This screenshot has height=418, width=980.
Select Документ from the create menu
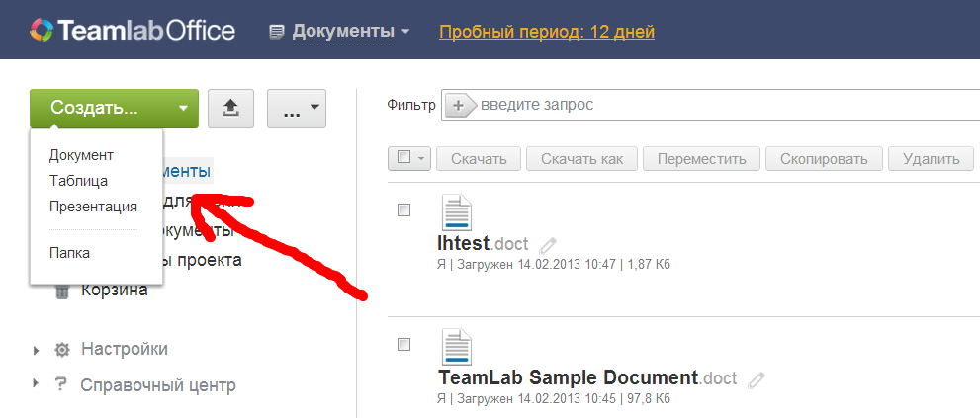pyautogui.click(x=82, y=155)
